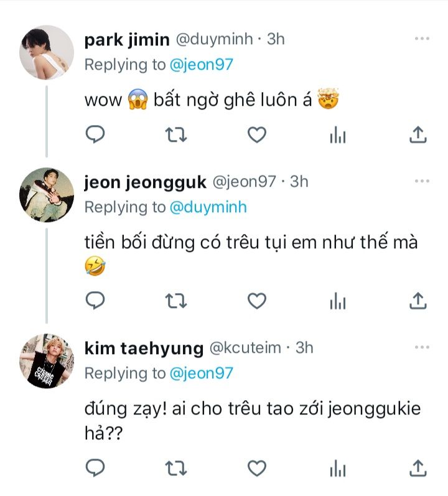View analytics on park jimin's tweet
Viewport: 448px width, 496px height.
click(x=338, y=134)
